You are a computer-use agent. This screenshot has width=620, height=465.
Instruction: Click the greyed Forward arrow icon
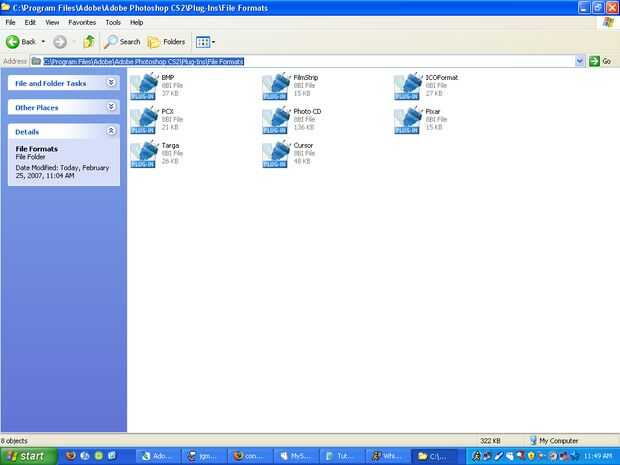(x=60, y=42)
